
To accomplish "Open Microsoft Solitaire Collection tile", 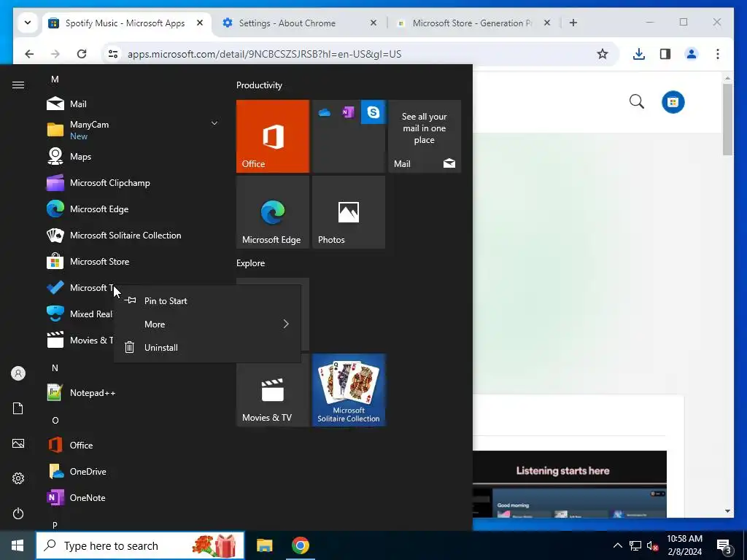I will tap(349, 390).
